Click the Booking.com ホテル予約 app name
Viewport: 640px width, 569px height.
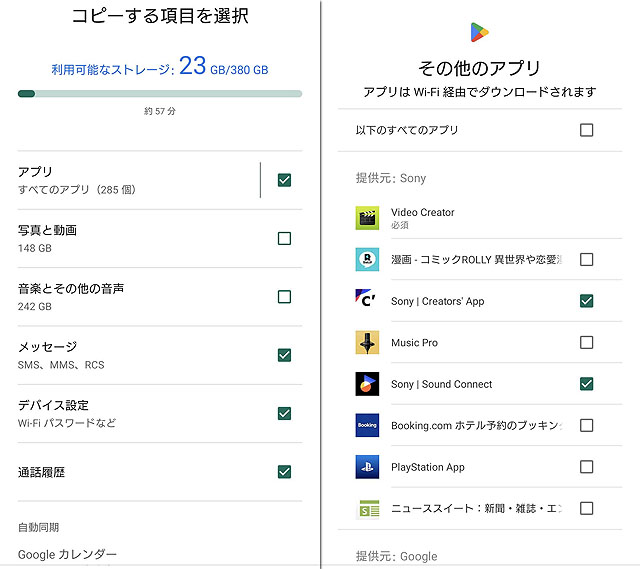coord(477,426)
